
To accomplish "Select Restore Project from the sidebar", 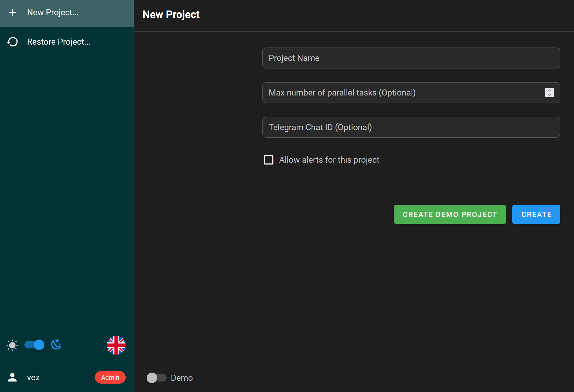I will click(x=59, y=41).
